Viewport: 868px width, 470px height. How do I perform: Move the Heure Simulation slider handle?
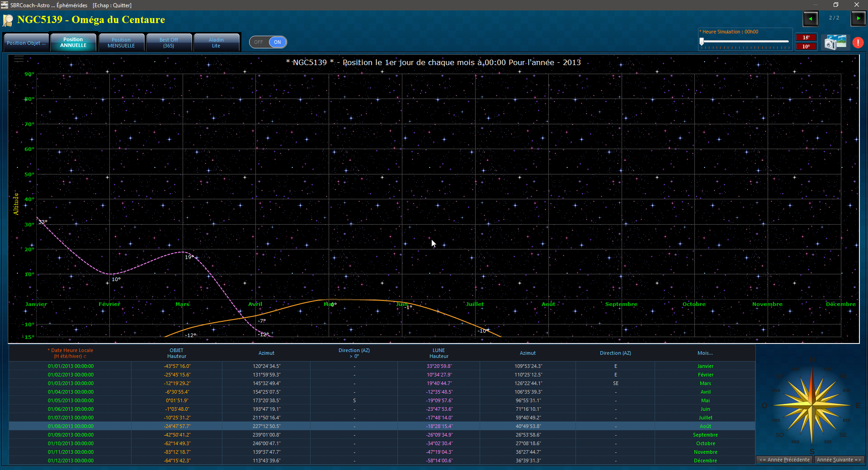point(702,42)
